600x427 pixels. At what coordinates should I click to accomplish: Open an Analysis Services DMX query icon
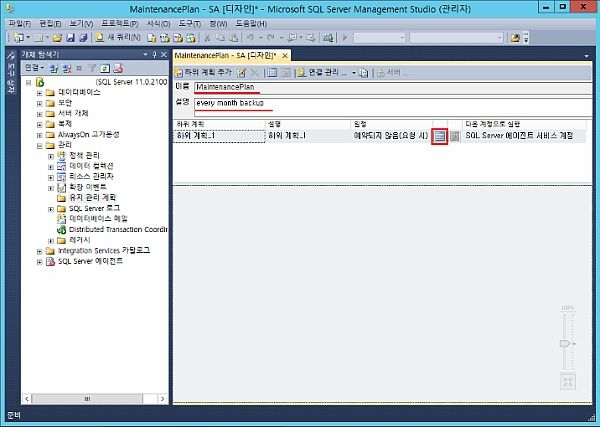[178, 38]
